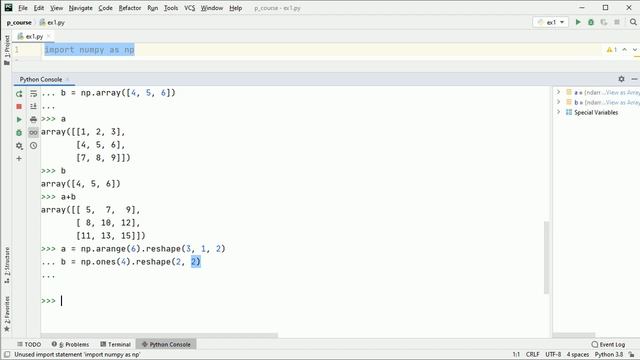Open the TODO tool window
This screenshot has height=360, width=640.
(x=29, y=344)
